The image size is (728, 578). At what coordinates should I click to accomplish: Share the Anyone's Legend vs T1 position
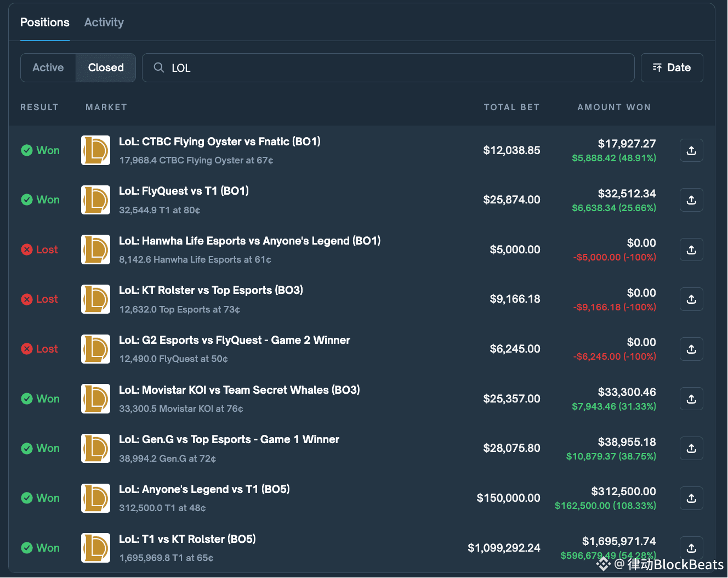coord(691,498)
